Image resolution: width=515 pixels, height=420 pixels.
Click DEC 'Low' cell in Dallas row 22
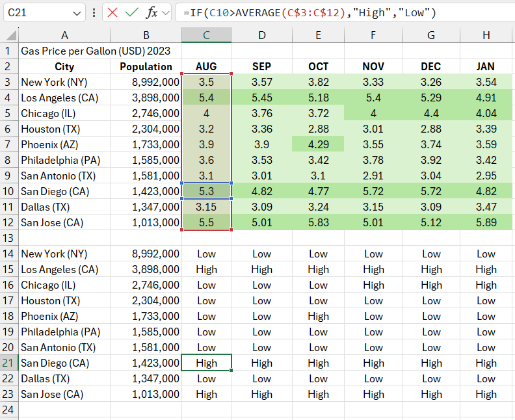(431, 378)
